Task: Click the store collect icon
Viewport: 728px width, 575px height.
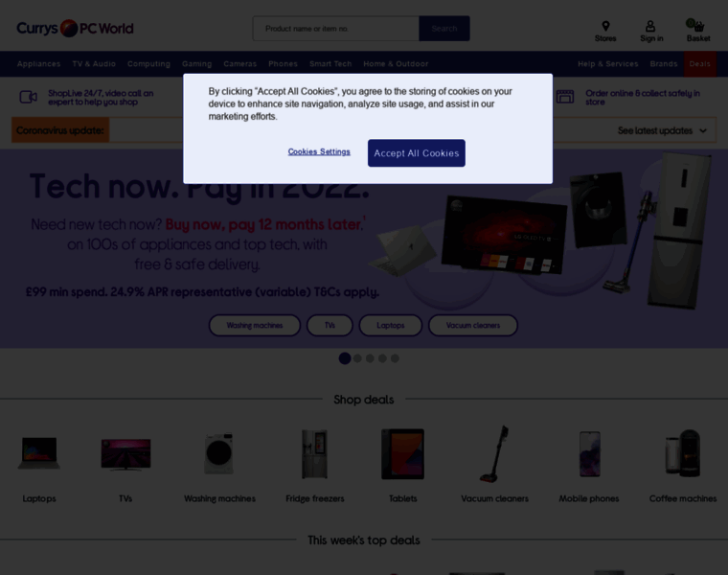Action: [565, 97]
